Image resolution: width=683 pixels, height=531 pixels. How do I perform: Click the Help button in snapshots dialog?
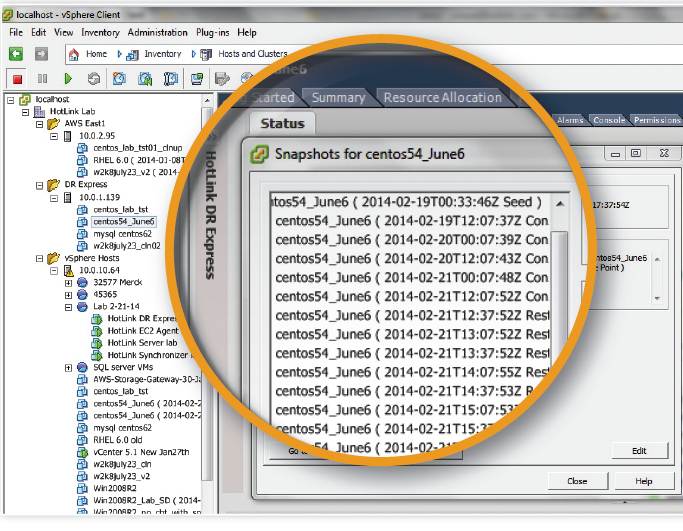pos(643,481)
